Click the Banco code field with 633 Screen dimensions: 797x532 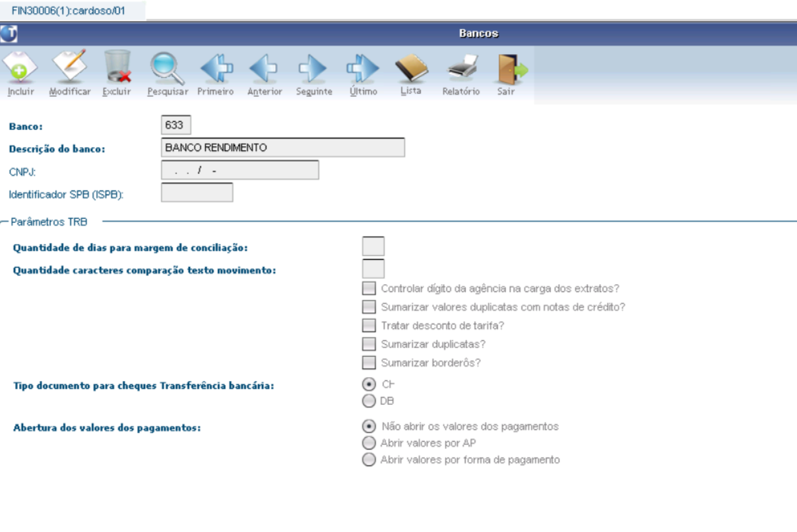pyautogui.click(x=175, y=125)
